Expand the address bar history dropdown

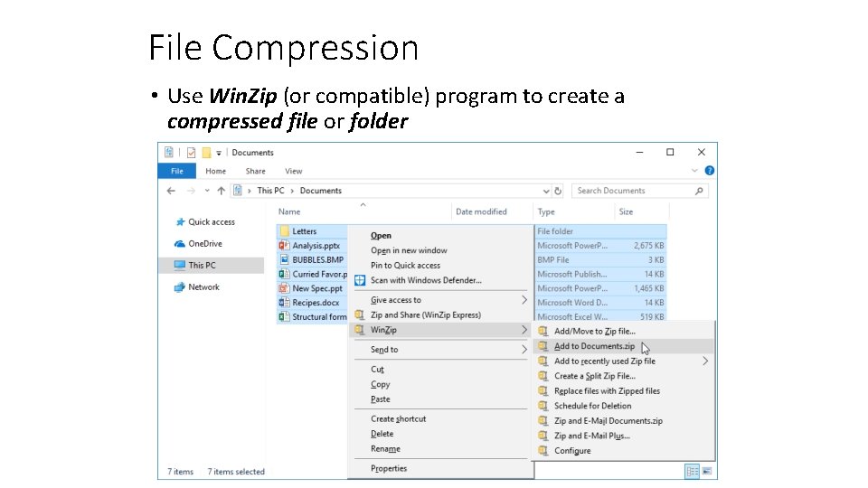pos(546,191)
